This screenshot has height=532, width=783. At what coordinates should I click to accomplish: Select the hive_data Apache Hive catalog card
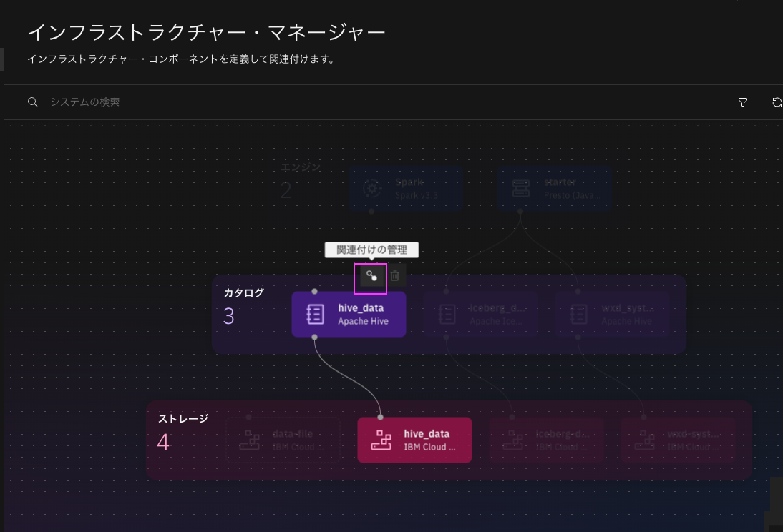pyautogui.click(x=349, y=315)
